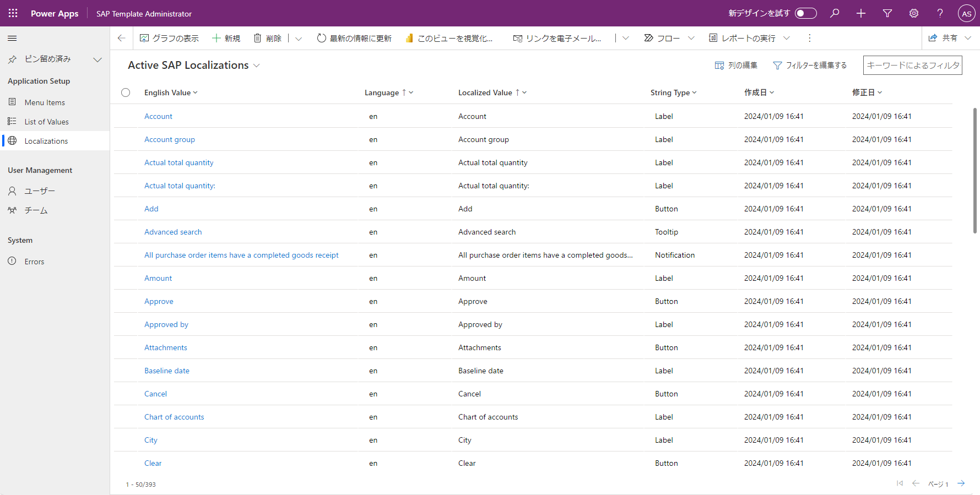
Task: Open the Language column header menu
Action: click(x=389, y=93)
